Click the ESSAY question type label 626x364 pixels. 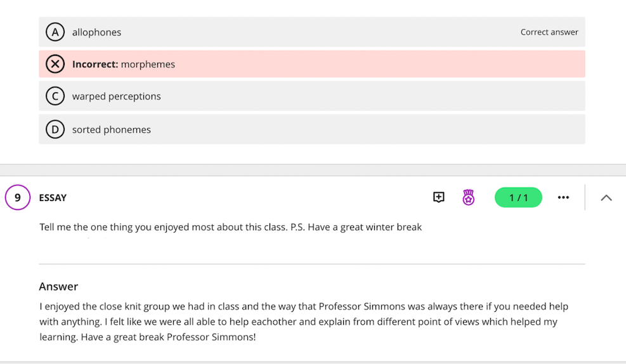click(53, 198)
